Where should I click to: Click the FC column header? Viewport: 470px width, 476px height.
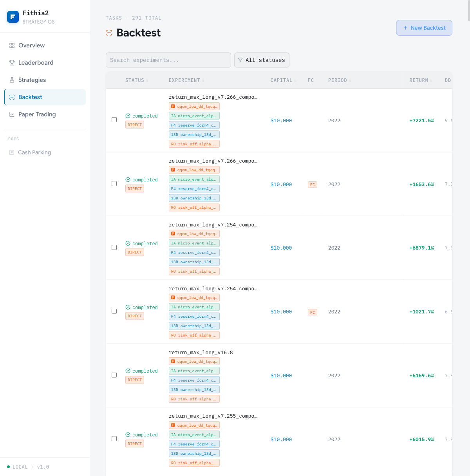[x=311, y=80]
